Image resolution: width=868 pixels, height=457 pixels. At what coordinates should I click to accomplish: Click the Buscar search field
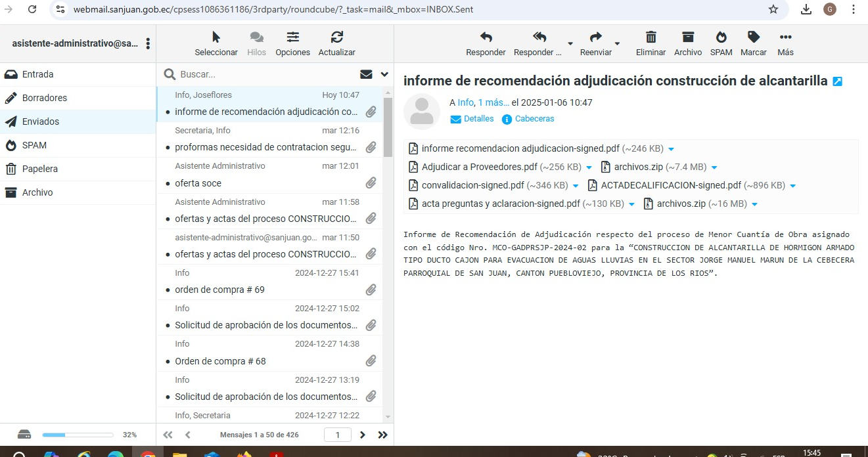click(x=263, y=74)
